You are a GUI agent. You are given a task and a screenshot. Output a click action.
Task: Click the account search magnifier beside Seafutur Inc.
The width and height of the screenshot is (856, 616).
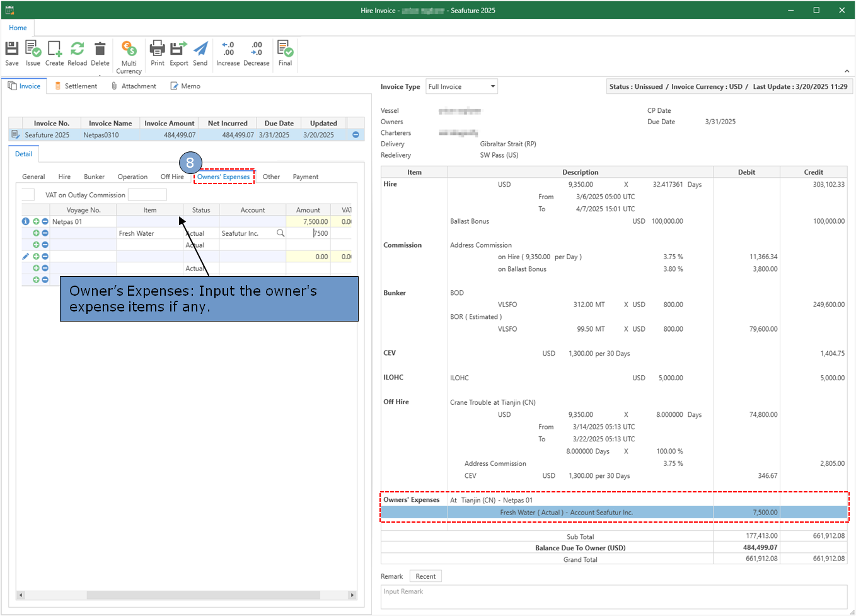pos(281,233)
